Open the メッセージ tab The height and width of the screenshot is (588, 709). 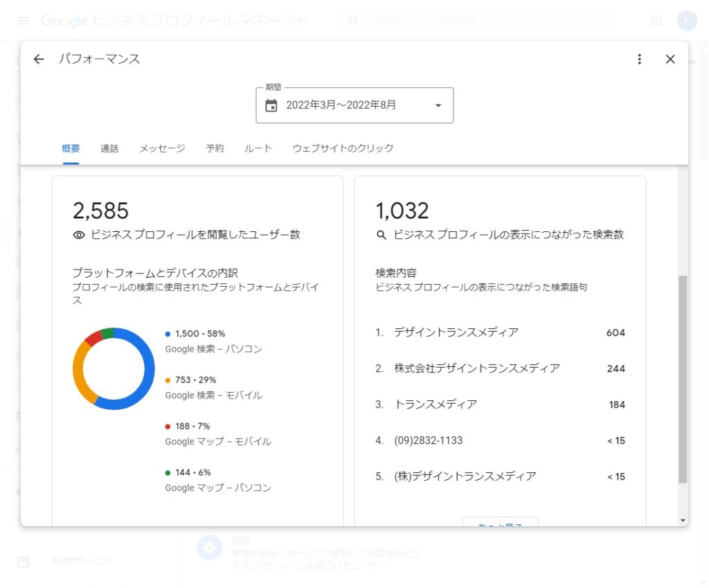(162, 148)
